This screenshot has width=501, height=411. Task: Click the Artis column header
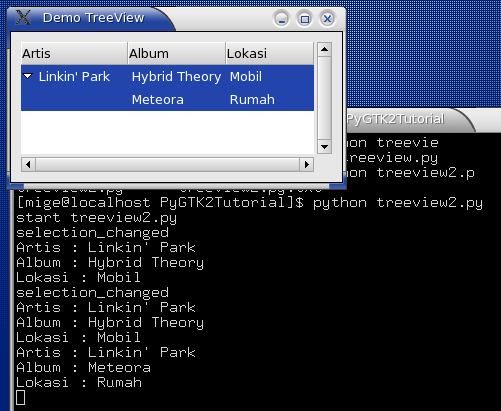point(74,53)
